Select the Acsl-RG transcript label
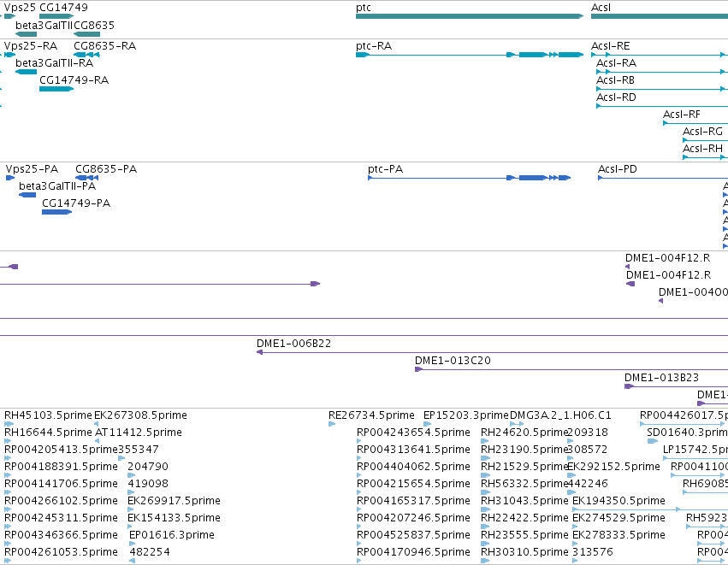The height and width of the screenshot is (565, 728). click(702, 132)
